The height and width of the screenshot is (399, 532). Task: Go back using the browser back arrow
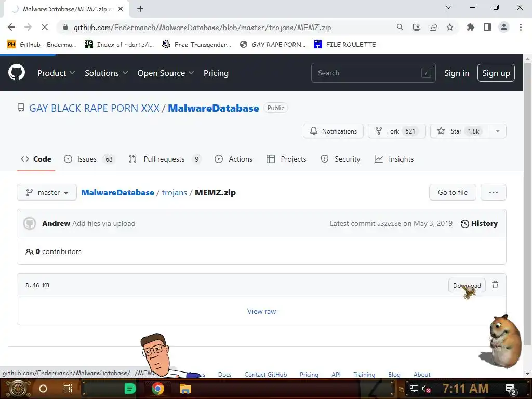pos(11,27)
